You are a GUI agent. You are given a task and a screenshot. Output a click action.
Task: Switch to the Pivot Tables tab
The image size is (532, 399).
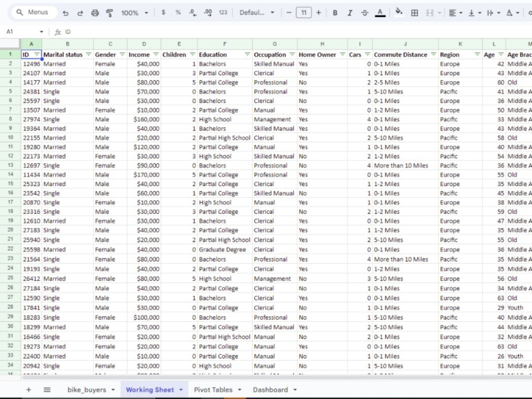pyautogui.click(x=213, y=389)
